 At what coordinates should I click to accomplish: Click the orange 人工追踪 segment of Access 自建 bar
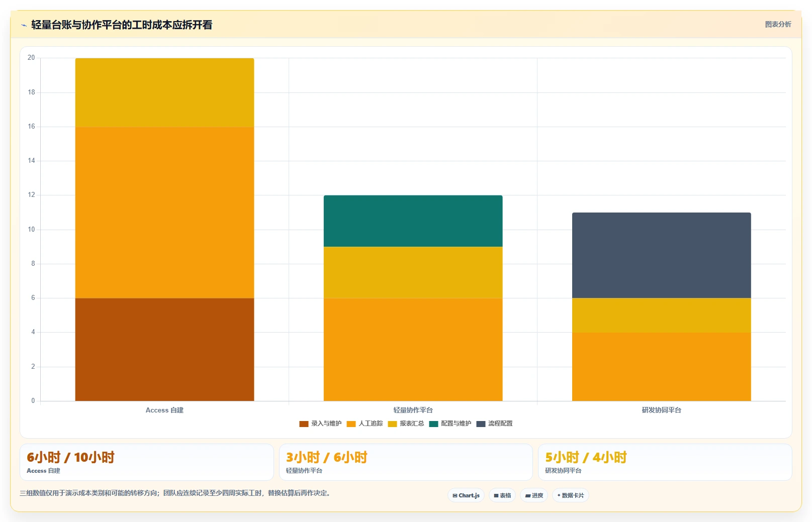[x=164, y=213]
